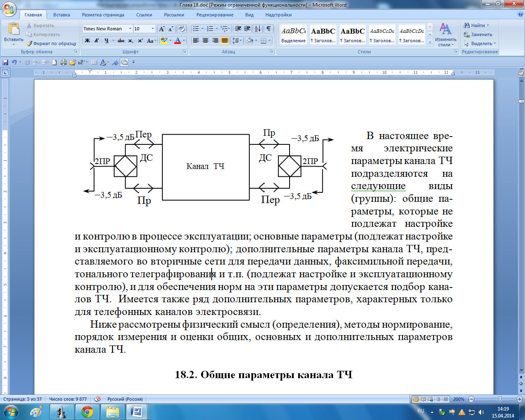525x420 pixels.
Task: Click the Grow Font icon
Action: (x=162, y=29)
